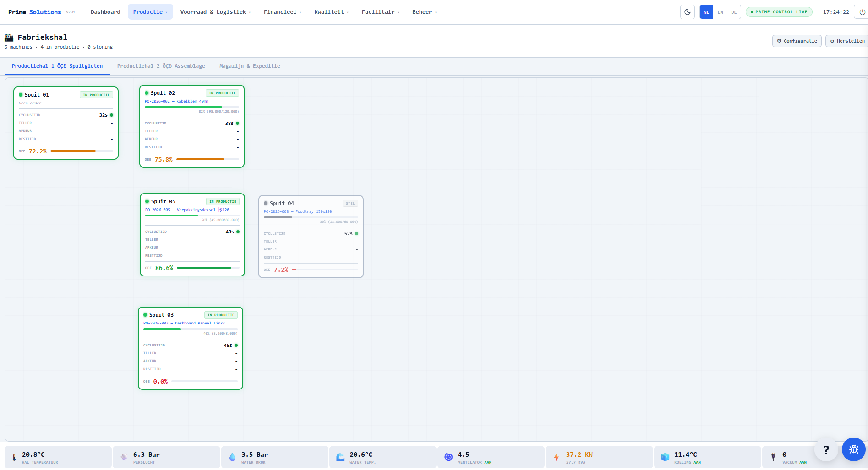The height and width of the screenshot is (470, 868).
Task: Switch language to EN
Action: (x=721, y=12)
